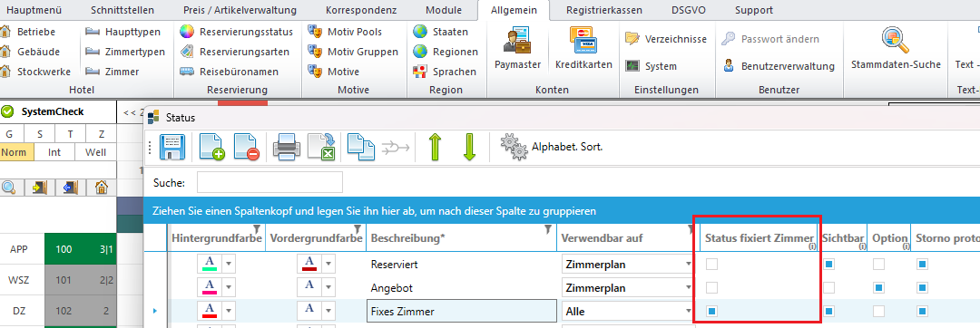The width and height of the screenshot is (980, 328).
Task: Open Benutzerverwaltung in the Benutzer group
Action: 779,66
